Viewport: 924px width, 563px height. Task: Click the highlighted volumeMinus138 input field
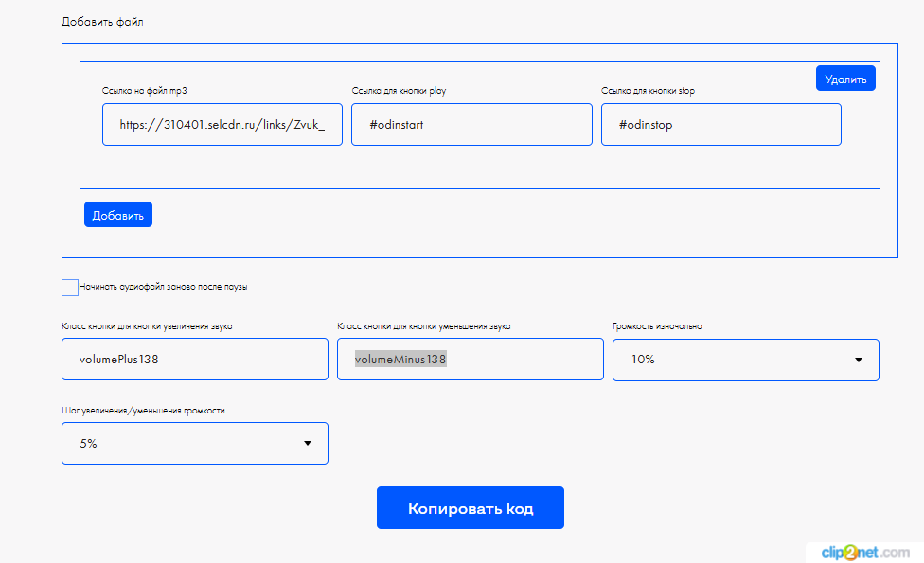(x=470, y=360)
